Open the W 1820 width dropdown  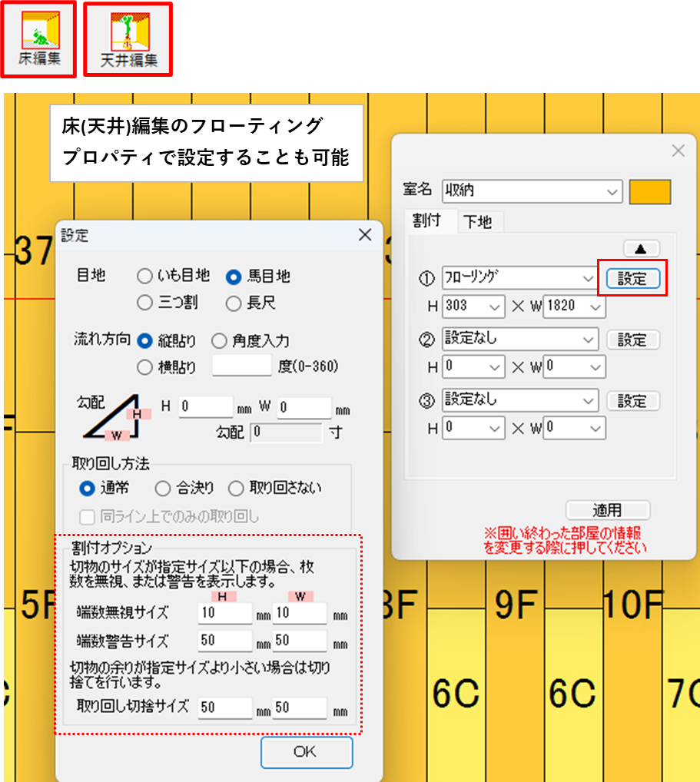(595, 306)
